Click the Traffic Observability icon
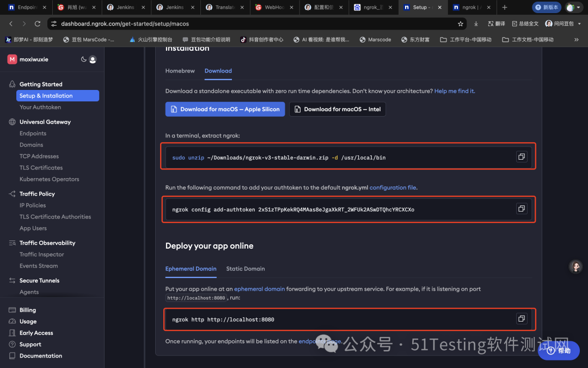 (x=12, y=243)
